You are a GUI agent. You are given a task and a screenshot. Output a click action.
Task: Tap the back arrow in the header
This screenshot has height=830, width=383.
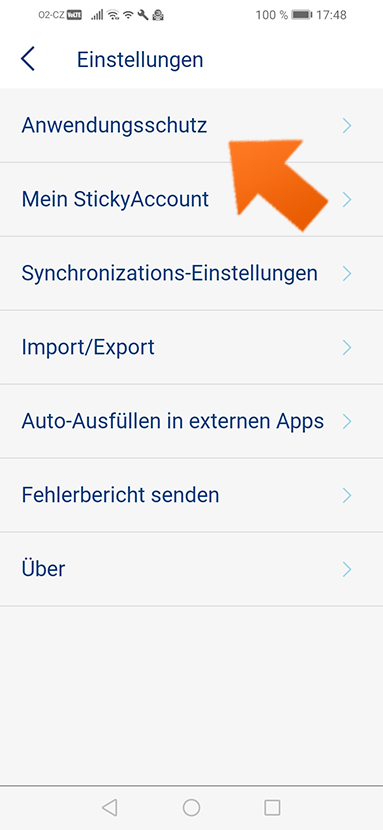pyautogui.click(x=28, y=59)
